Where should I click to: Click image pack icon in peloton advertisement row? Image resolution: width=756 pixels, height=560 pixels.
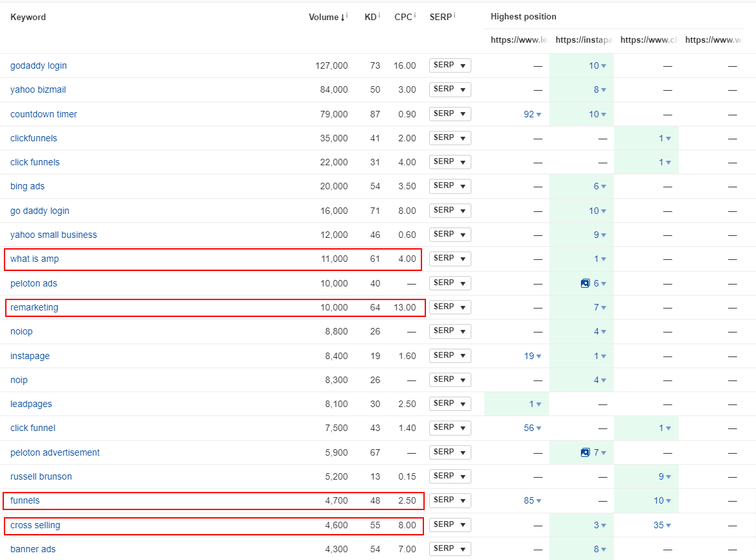tap(585, 452)
